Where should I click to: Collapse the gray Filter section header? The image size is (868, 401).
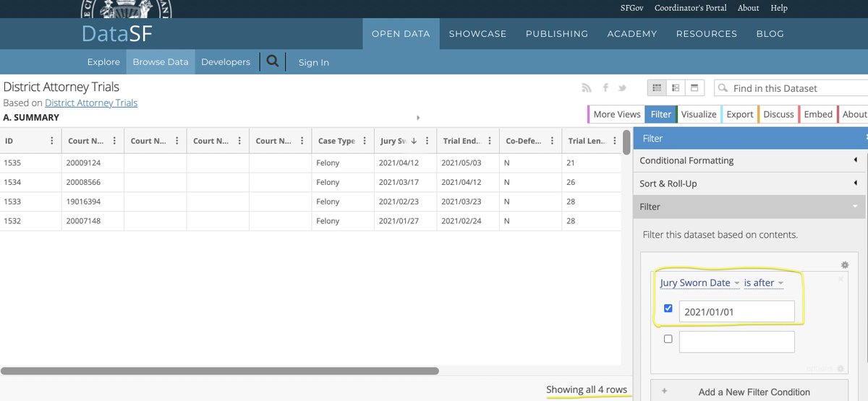click(750, 207)
